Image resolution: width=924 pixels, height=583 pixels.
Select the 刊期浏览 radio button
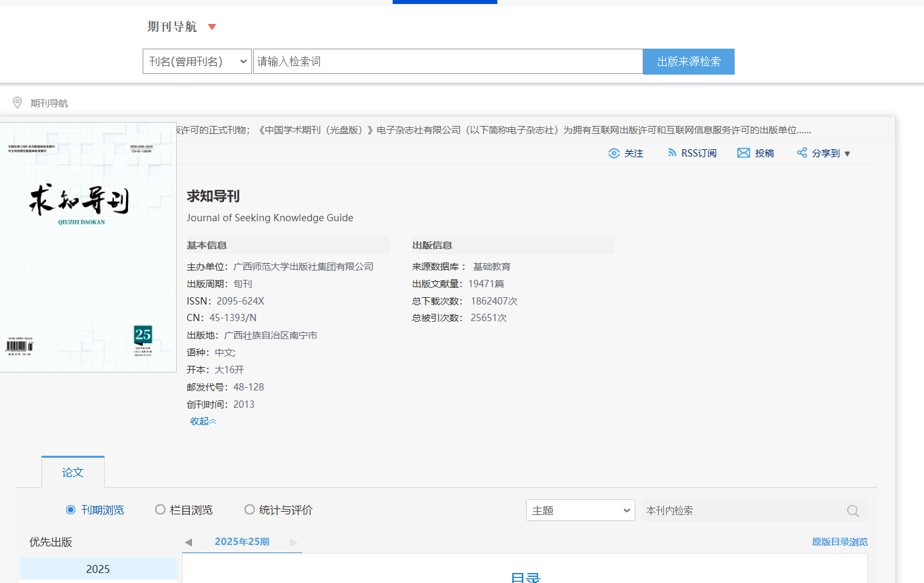point(71,510)
